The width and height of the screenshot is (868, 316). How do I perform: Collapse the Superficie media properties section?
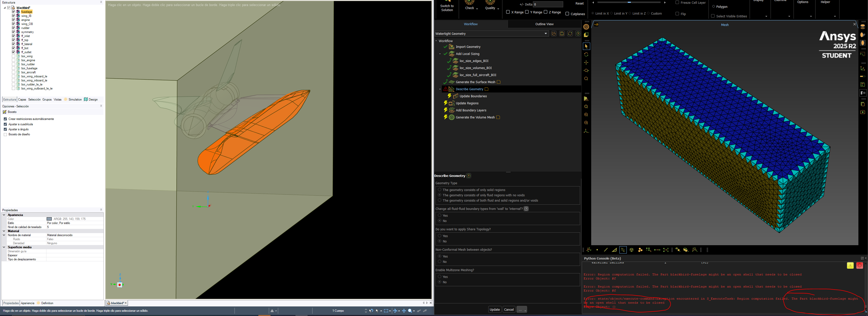pyautogui.click(x=4, y=247)
